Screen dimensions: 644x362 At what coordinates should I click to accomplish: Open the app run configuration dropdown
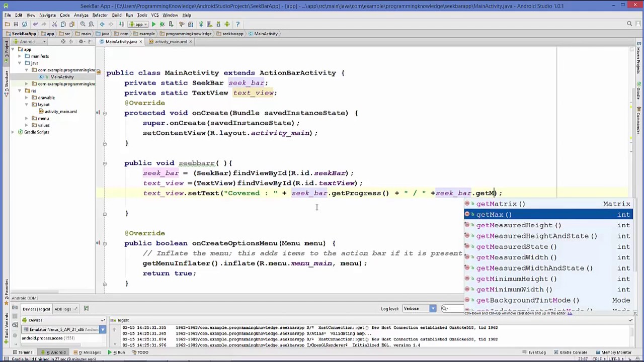coord(138,24)
